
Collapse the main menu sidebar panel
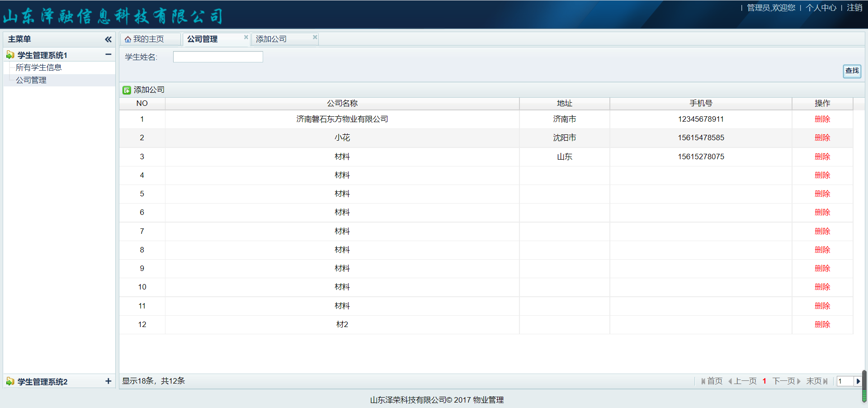tap(108, 39)
